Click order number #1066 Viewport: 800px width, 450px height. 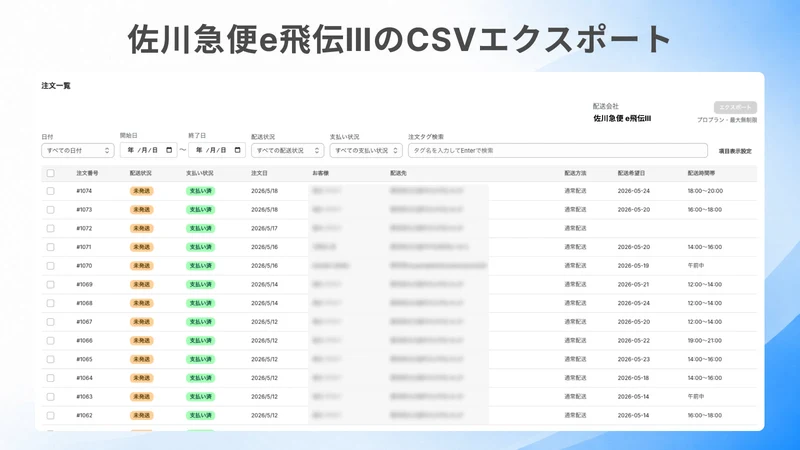point(84,340)
